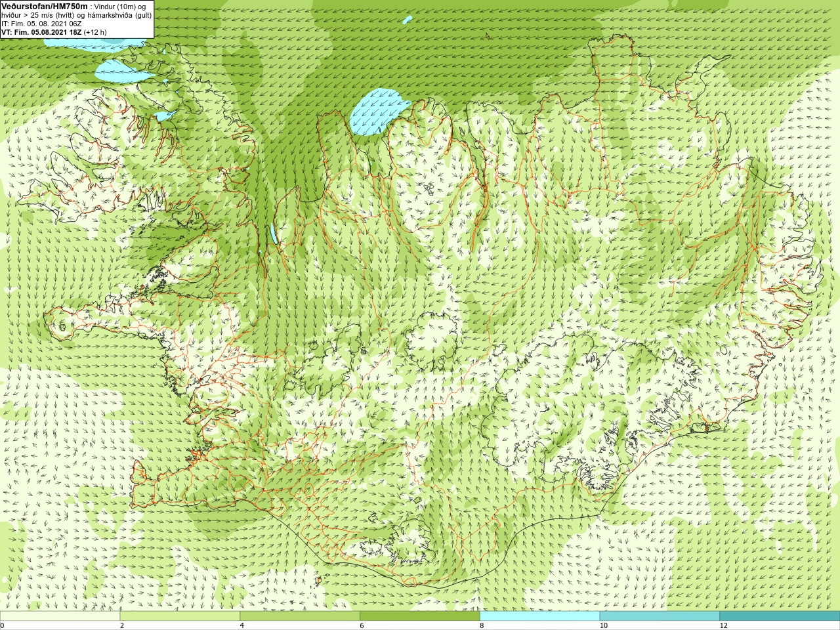
Task: Click the legend scale label '6'
Action: (x=362, y=625)
